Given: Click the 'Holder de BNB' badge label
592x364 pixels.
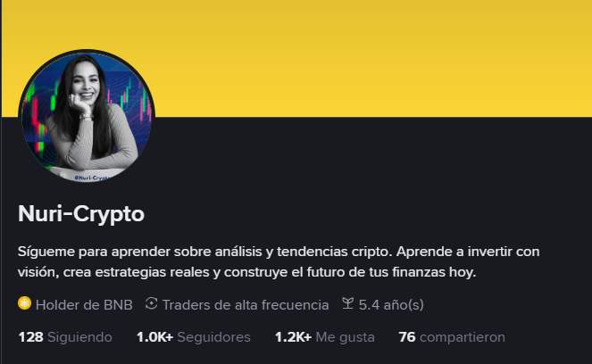Looking at the screenshot, I should pyautogui.click(x=84, y=305).
